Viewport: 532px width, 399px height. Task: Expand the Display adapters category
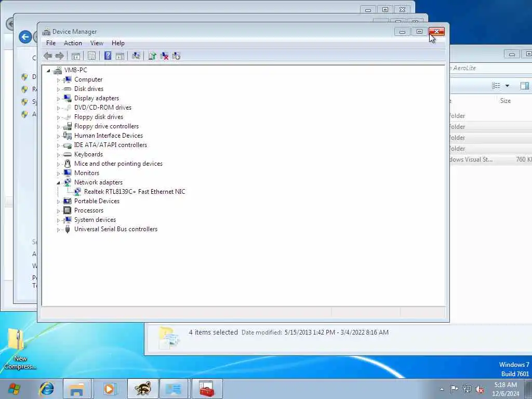(58, 98)
